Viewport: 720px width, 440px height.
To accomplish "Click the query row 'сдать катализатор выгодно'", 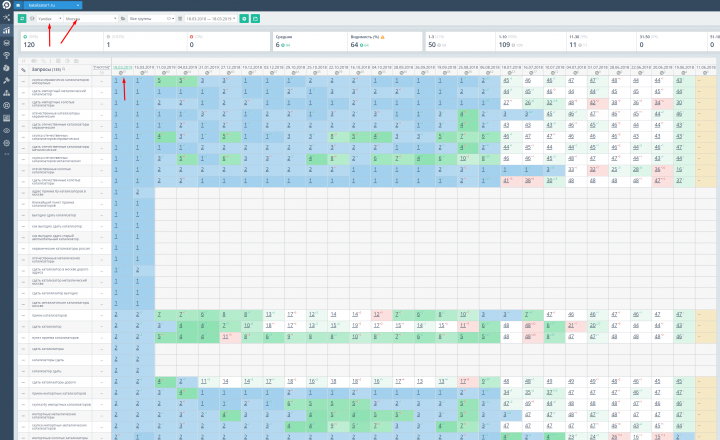I will [55, 293].
